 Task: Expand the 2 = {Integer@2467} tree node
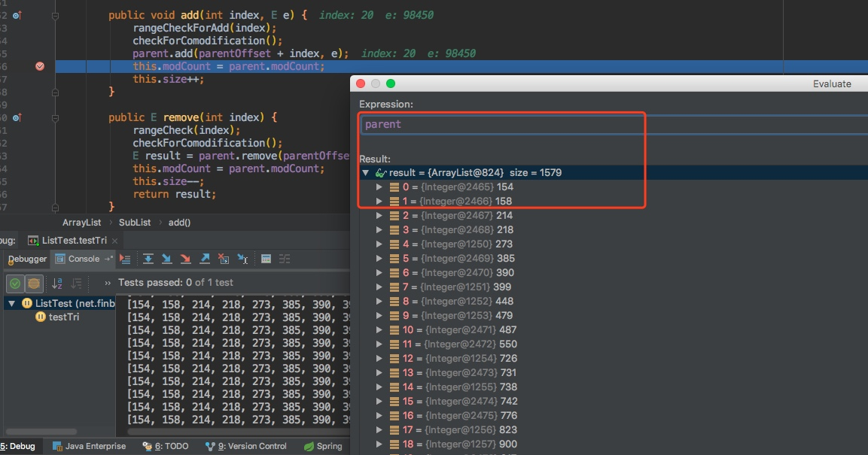click(x=379, y=215)
